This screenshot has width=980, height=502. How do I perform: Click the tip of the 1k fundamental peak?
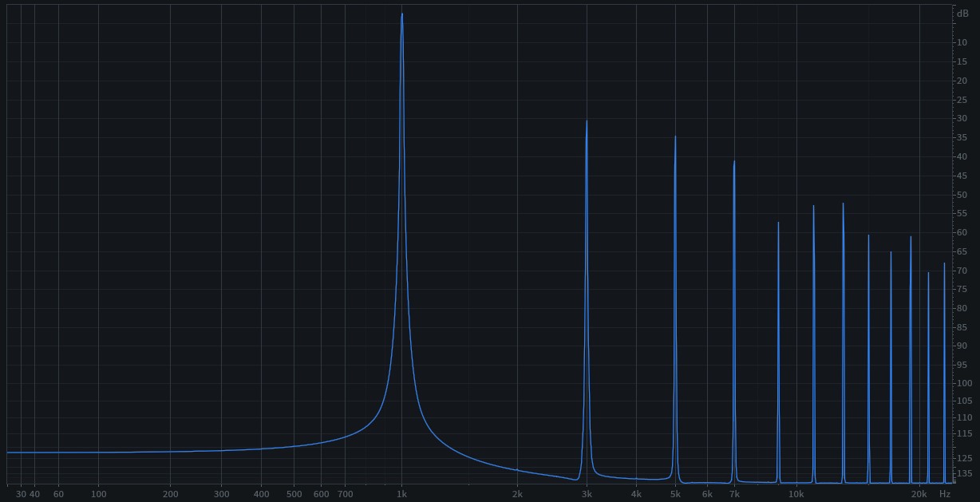tap(402, 14)
